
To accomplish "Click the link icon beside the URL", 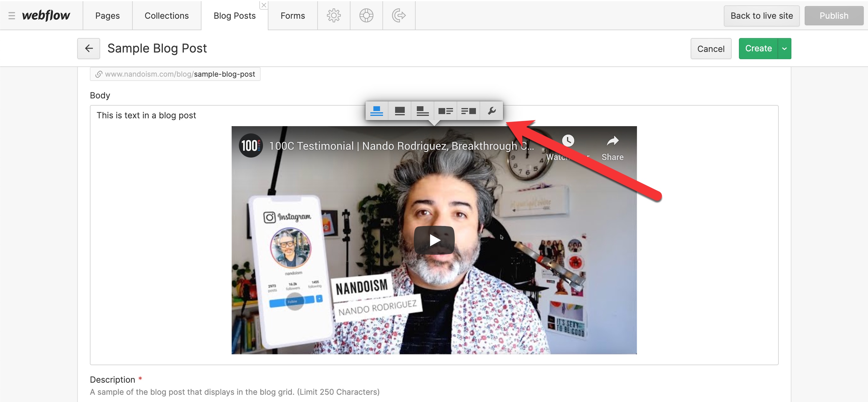I will [x=98, y=74].
